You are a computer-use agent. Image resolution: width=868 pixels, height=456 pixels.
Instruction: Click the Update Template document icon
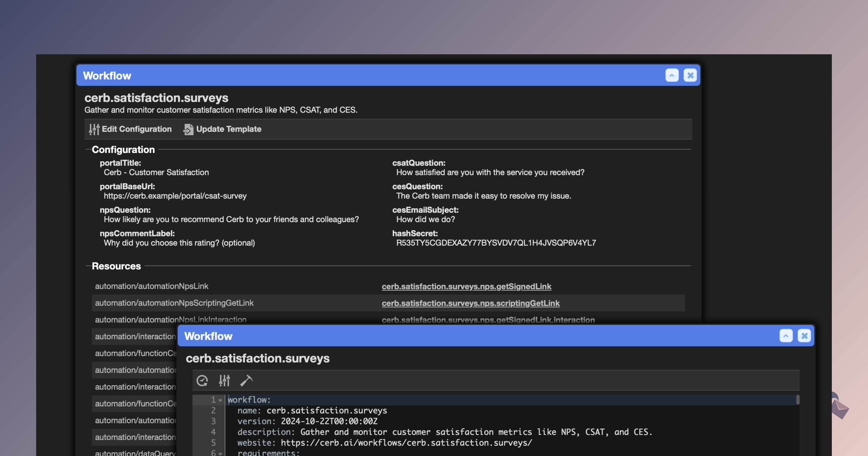tap(188, 129)
